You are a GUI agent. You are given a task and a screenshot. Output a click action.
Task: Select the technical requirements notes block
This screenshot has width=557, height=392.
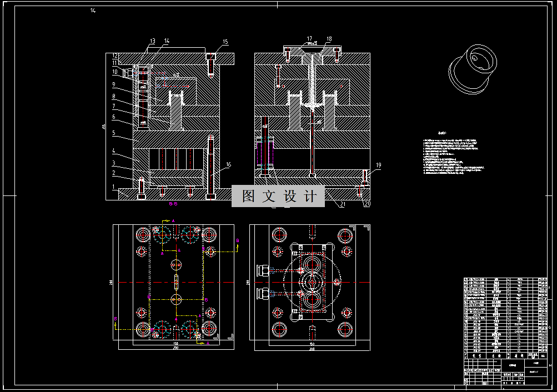pos(454,154)
